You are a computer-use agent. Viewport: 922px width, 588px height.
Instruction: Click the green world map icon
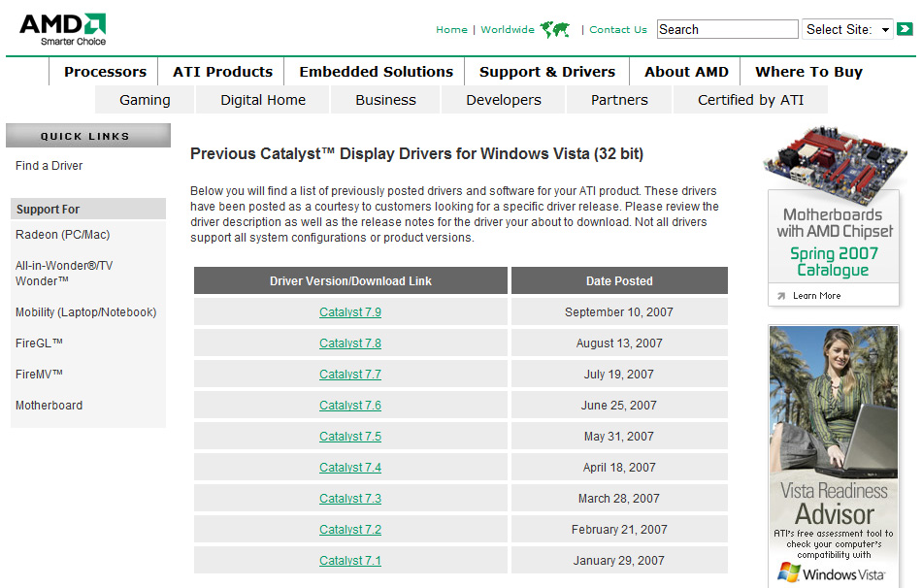(555, 29)
